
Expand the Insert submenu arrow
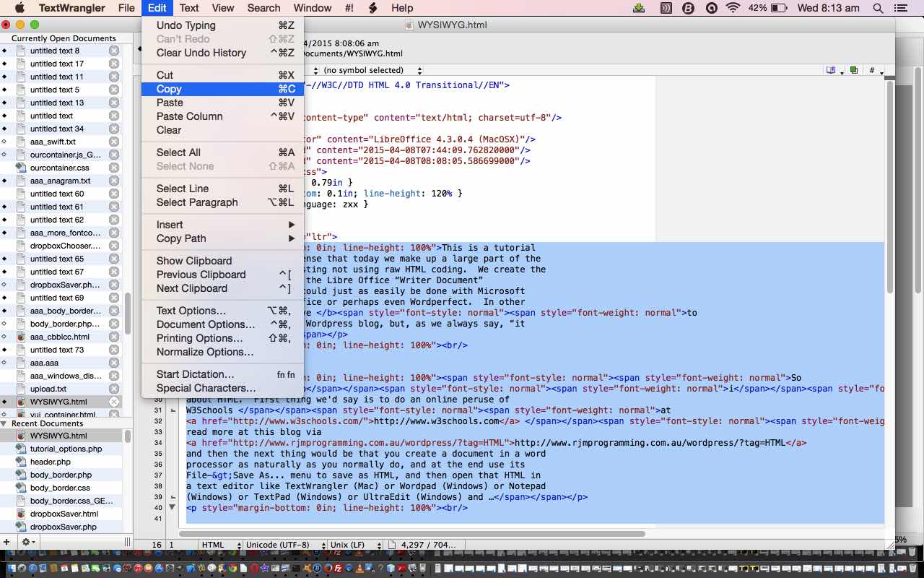292,225
